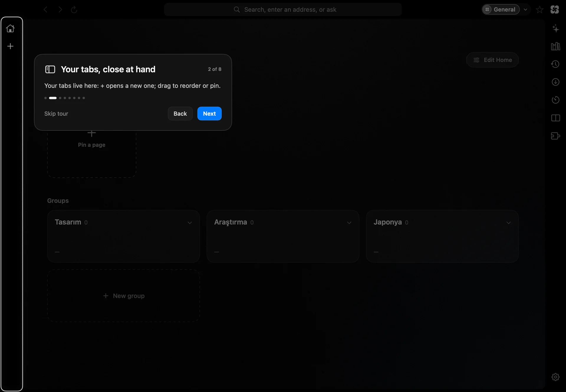Click the Tasarım group title

point(68,222)
